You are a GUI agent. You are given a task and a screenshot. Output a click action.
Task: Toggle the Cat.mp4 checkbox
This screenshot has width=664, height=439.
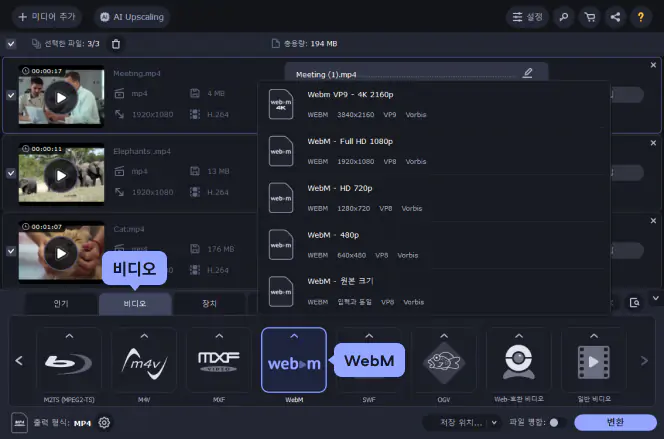tap(11, 251)
